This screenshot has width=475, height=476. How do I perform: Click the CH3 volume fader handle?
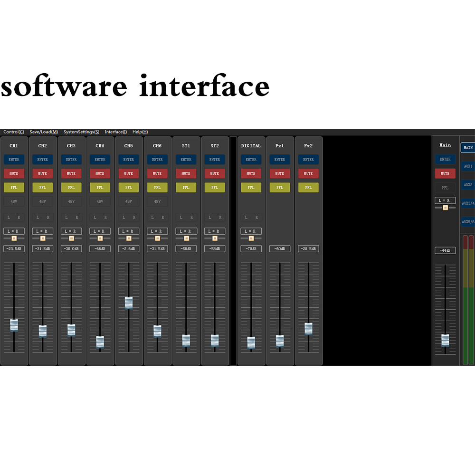71,330
